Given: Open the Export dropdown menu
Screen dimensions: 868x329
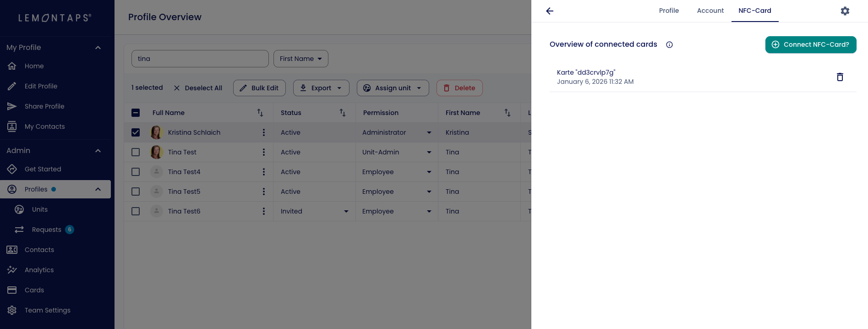Looking at the screenshot, I should [321, 88].
